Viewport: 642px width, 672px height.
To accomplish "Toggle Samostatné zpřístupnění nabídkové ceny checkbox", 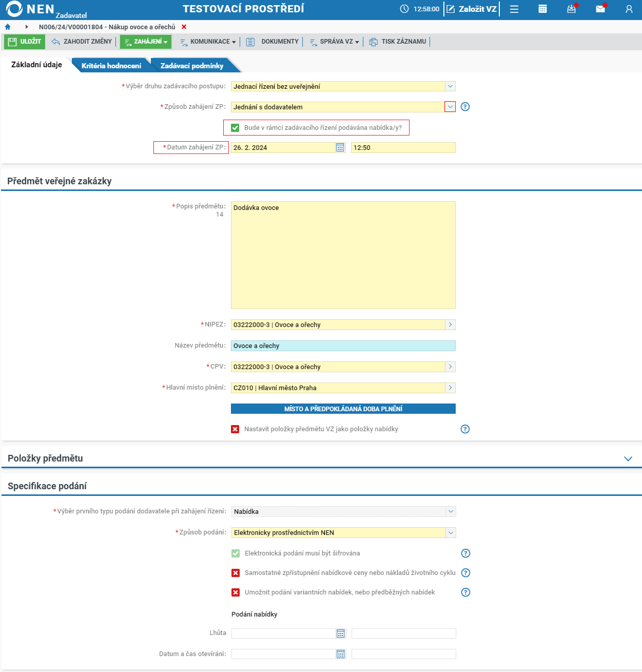I will (x=236, y=573).
